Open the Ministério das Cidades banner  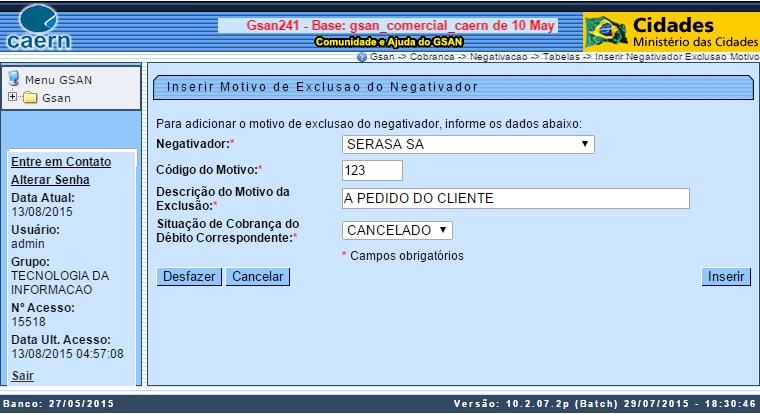671,32
